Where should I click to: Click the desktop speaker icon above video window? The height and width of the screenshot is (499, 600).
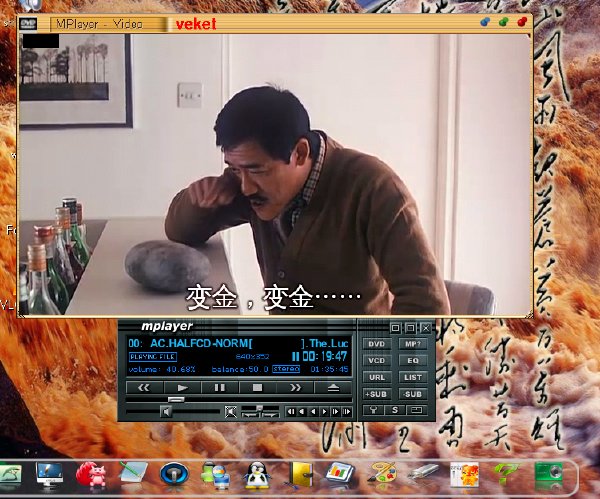tap(32, 5)
